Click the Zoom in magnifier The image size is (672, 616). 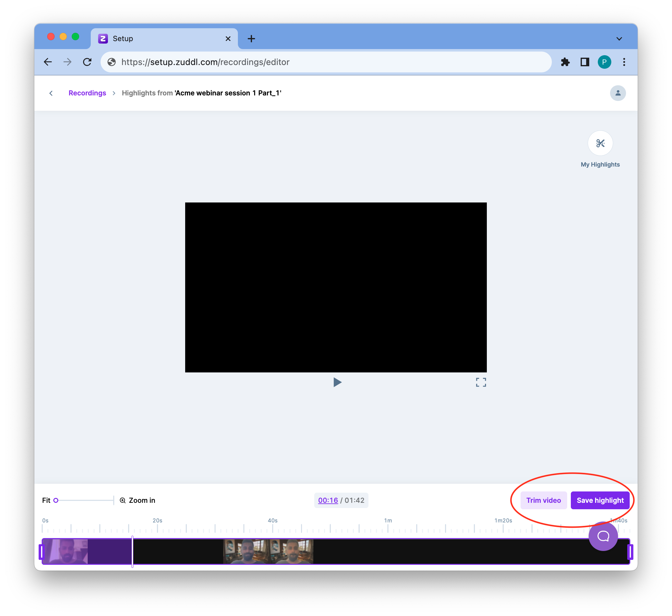(x=123, y=500)
